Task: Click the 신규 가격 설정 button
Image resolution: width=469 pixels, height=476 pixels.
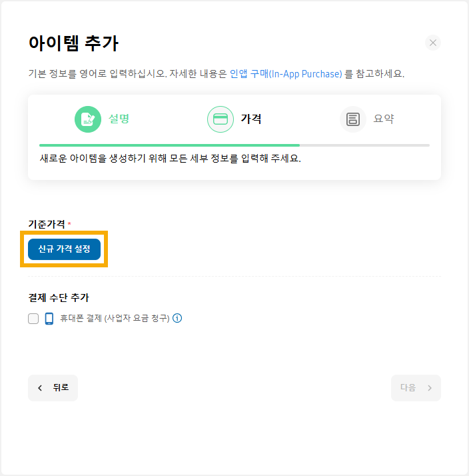Action: tap(65, 249)
